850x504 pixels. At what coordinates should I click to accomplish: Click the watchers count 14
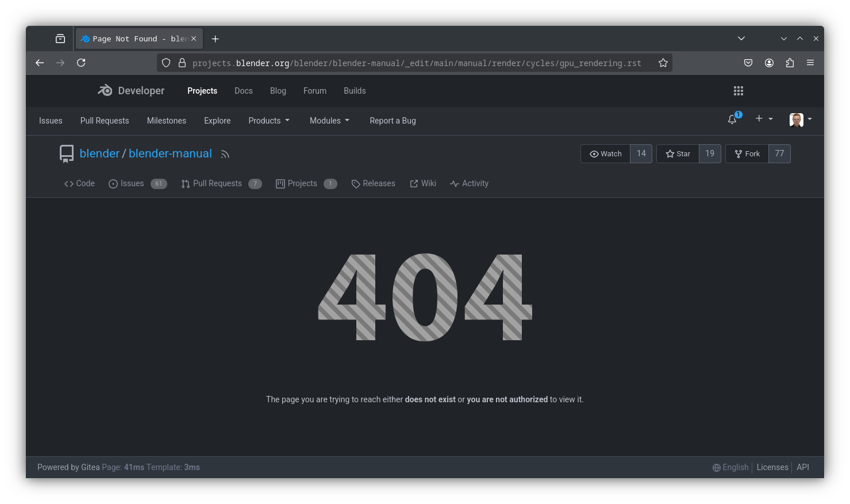click(641, 153)
